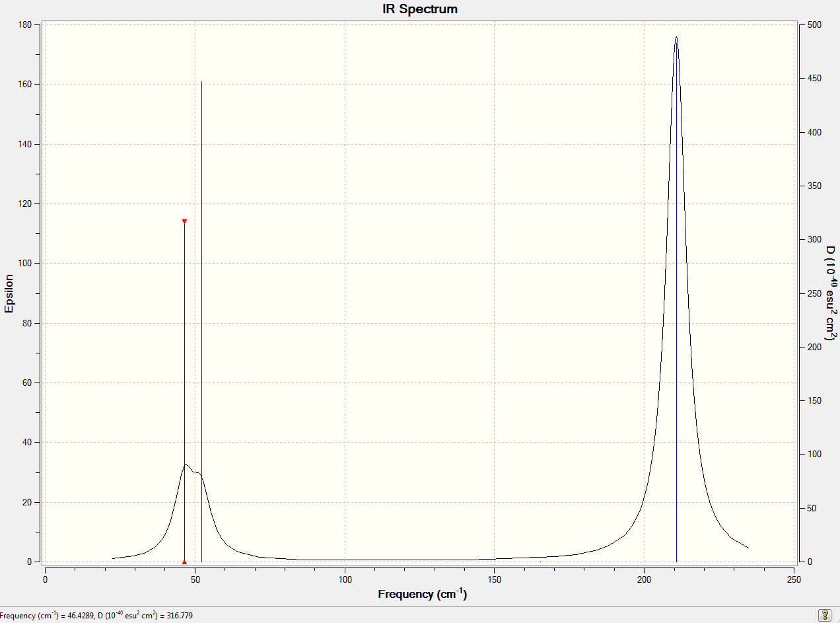Click the 500 tick on the D axis

pos(814,24)
